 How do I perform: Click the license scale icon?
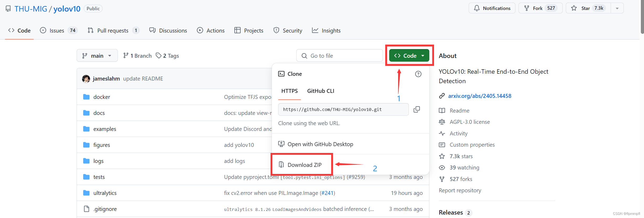[442, 122]
